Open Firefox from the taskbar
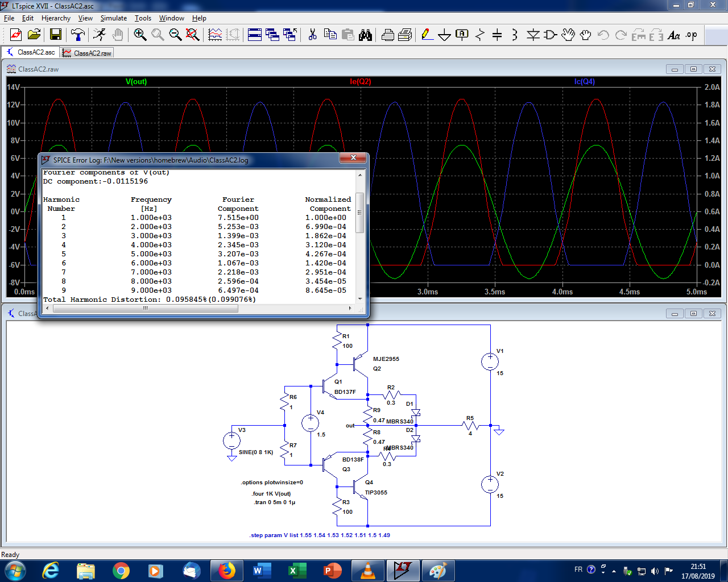This screenshot has height=582, width=728. (226, 571)
